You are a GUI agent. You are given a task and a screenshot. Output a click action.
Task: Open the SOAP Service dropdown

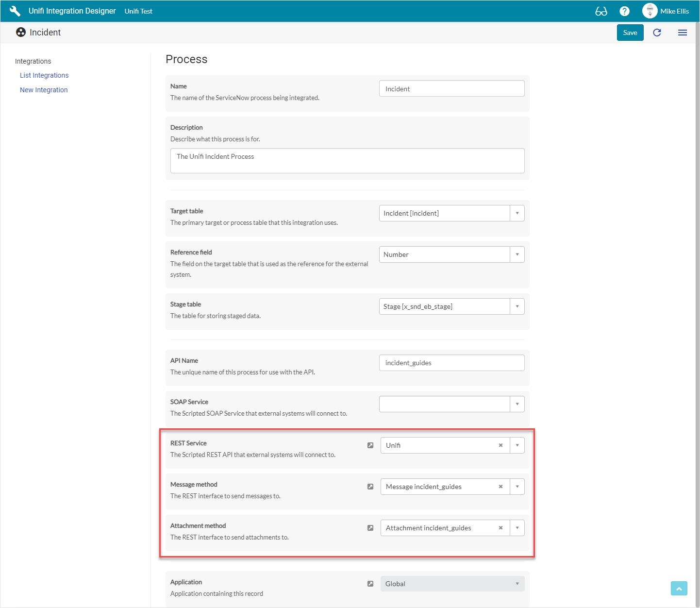[x=517, y=404]
